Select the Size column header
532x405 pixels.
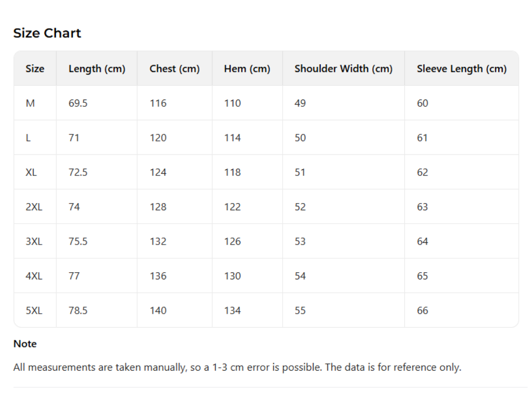35,69
